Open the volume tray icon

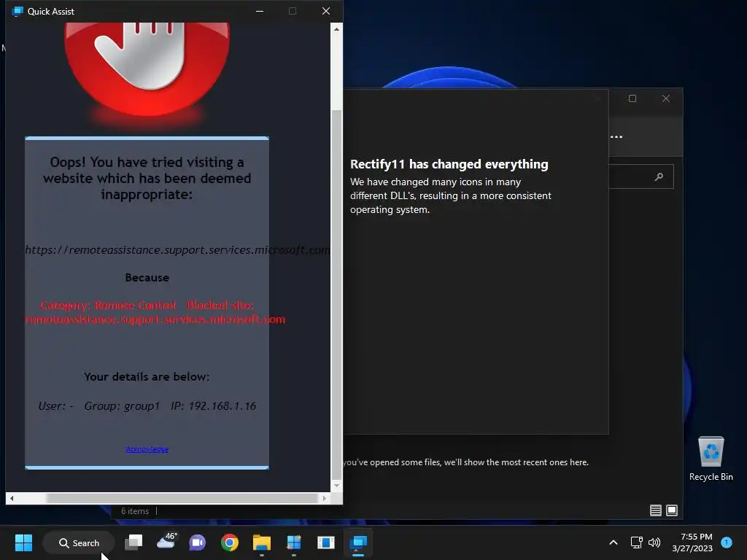[654, 542]
